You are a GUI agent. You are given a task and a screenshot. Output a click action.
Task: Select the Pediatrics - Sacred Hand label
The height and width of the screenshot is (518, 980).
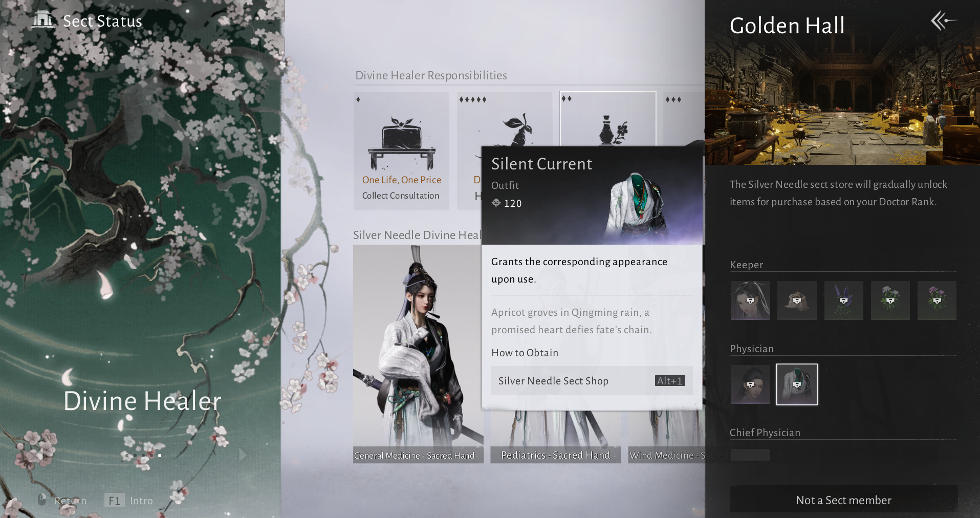(x=555, y=455)
